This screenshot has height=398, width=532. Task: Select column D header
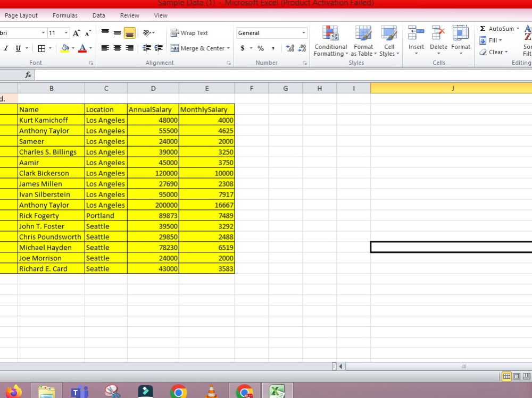click(x=153, y=89)
